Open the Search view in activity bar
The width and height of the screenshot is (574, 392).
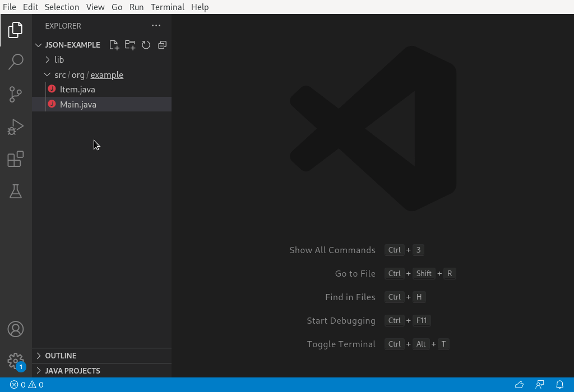15,62
